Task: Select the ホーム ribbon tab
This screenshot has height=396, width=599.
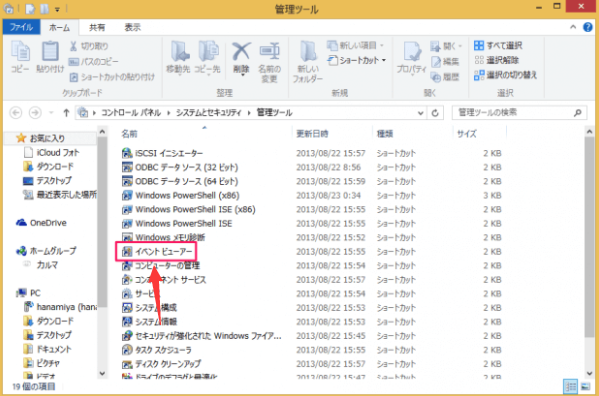Action: 60,27
